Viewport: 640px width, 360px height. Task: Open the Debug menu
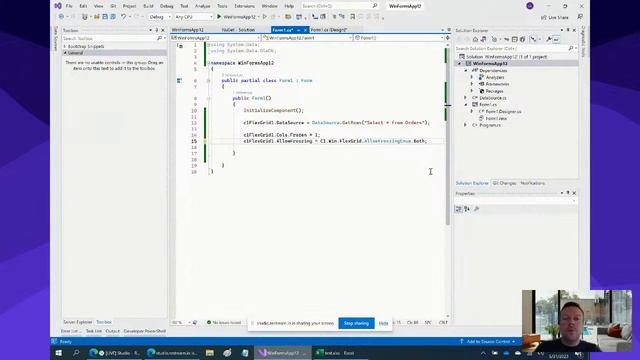tap(167, 6)
